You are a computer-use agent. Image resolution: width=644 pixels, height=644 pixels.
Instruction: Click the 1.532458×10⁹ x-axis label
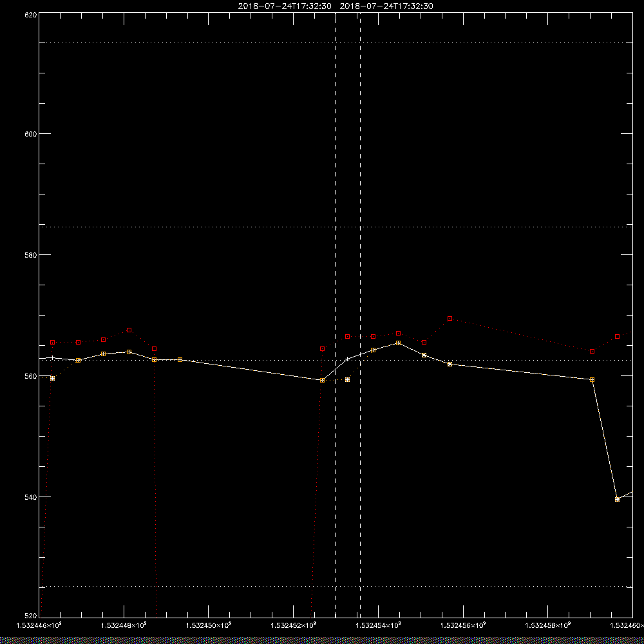pos(548,625)
